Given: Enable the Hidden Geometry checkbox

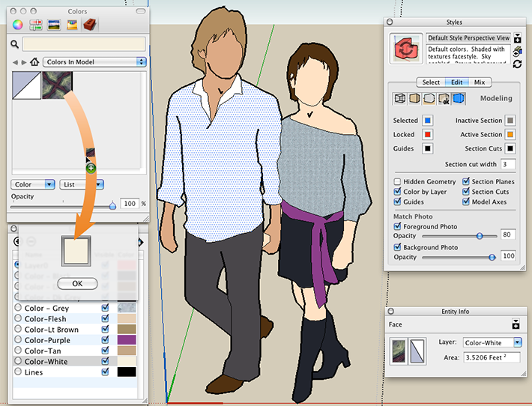Looking at the screenshot, I should pos(397,182).
